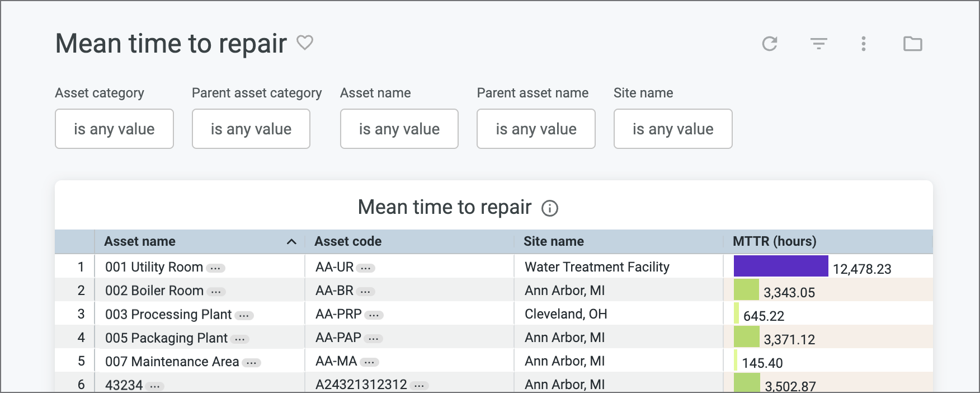Sort by Asset code column header
This screenshot has width=980, height=393.
[348, 241]
